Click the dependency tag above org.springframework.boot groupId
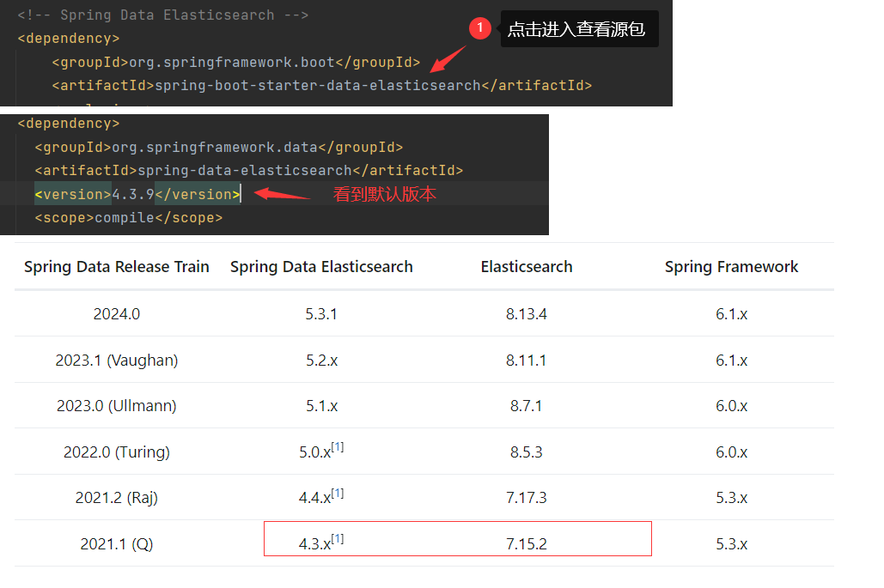The height and width of the screenshot is (588, 884). (69, 39)
